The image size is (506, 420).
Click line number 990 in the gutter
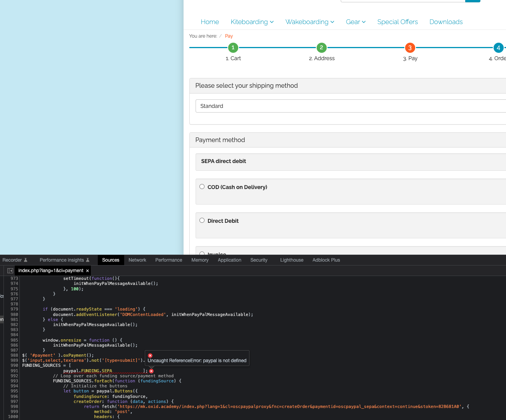pos(14,366)
